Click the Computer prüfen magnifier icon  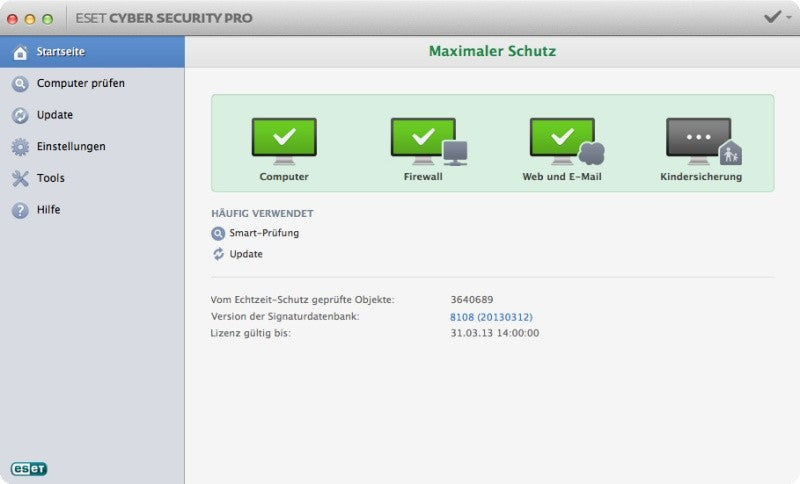tap(20, 84)
